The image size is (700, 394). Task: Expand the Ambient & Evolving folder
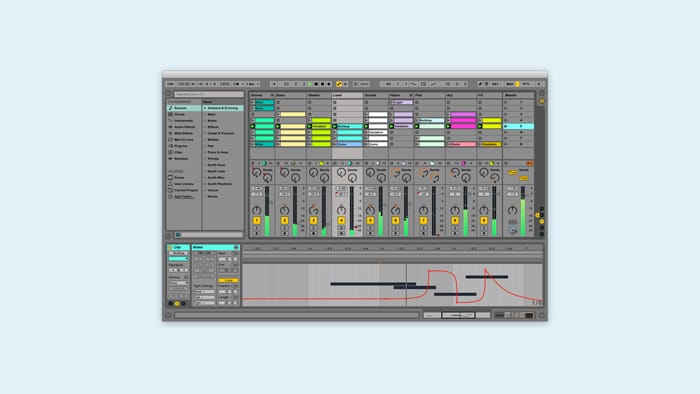tap(205, 108)
